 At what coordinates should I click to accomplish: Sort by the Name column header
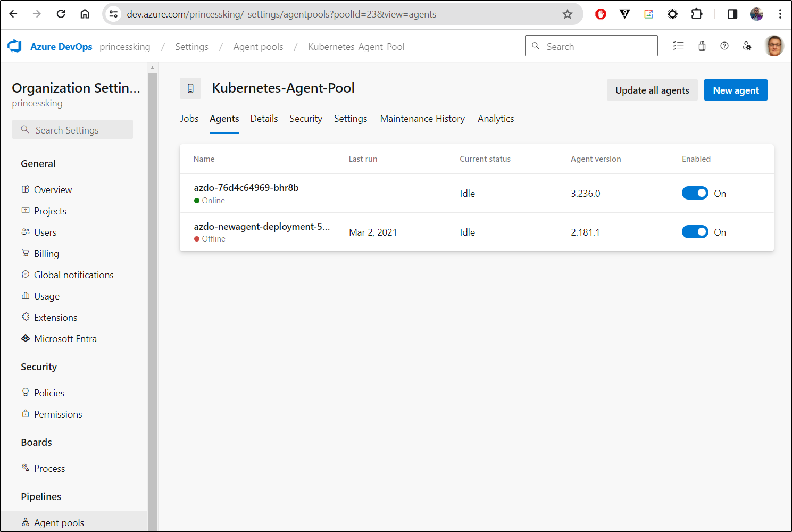coord(204,159)
